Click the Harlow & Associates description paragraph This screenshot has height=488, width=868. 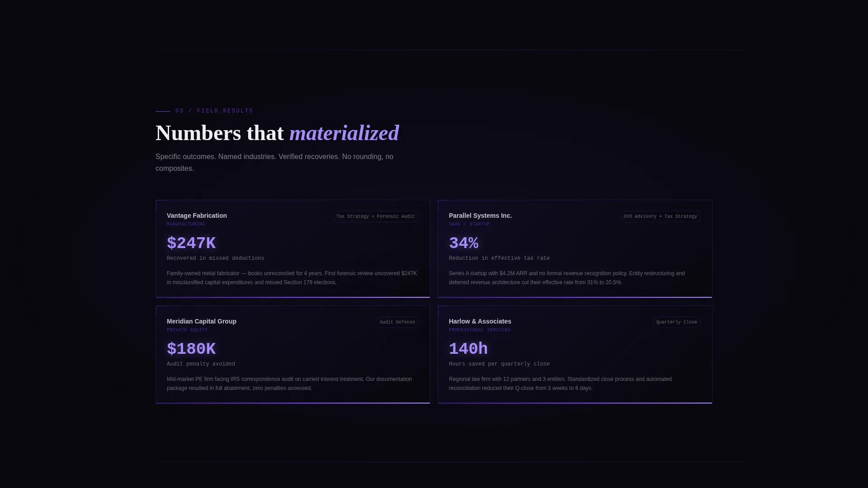(561, 384)
